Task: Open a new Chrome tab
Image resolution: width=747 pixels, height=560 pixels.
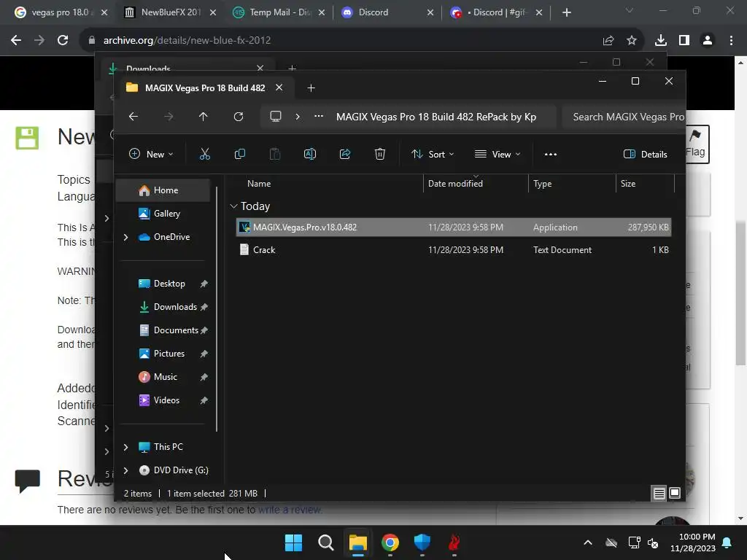Action: click(x=566, y=12)
